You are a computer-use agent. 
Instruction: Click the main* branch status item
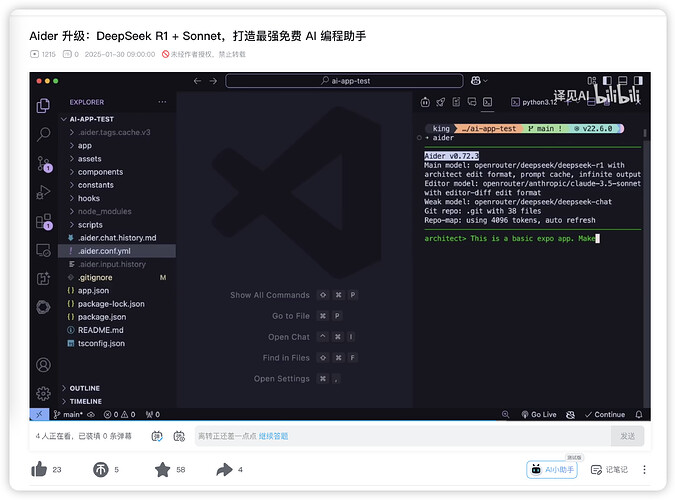click(68, 414)
